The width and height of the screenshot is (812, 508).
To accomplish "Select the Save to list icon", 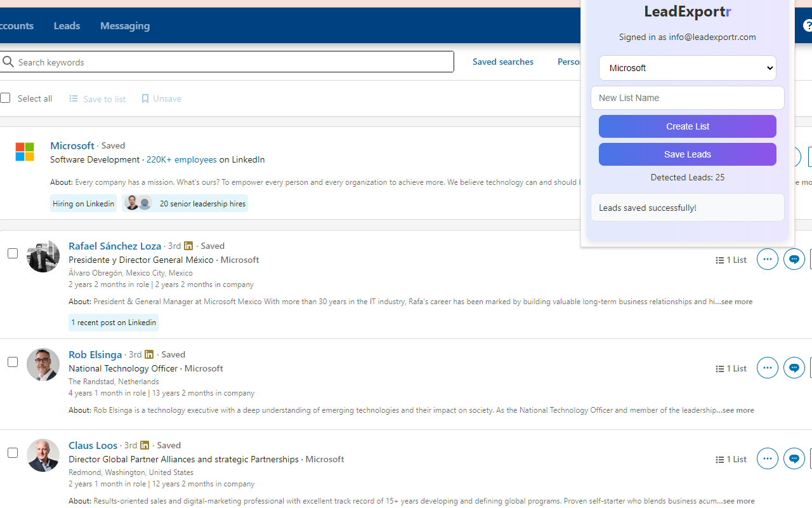I will (74, 98).
